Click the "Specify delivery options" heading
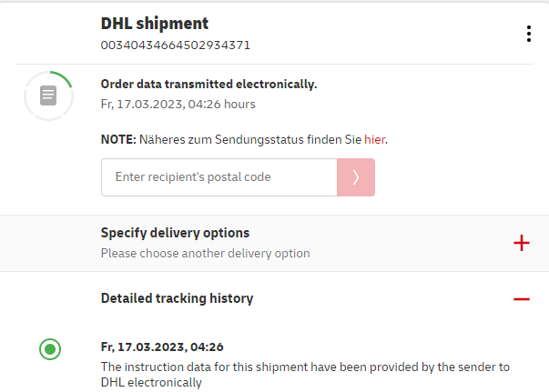 click(x=175, y=233)
